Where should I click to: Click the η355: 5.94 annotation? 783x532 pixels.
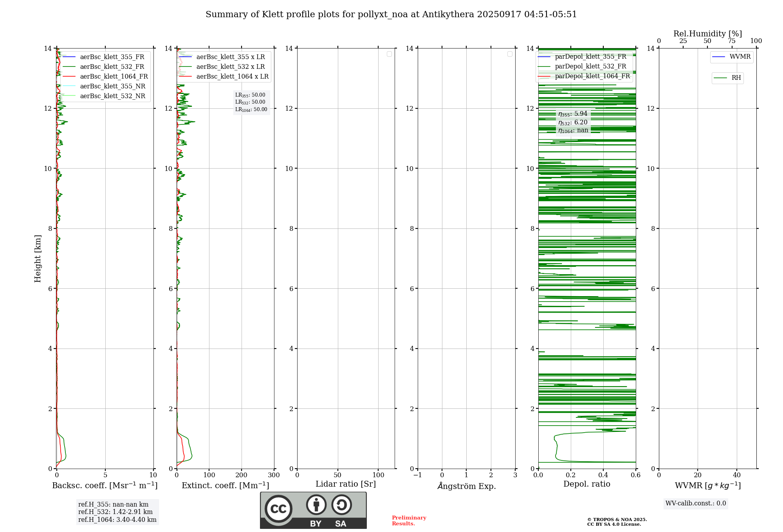click(x=573, y=114)
